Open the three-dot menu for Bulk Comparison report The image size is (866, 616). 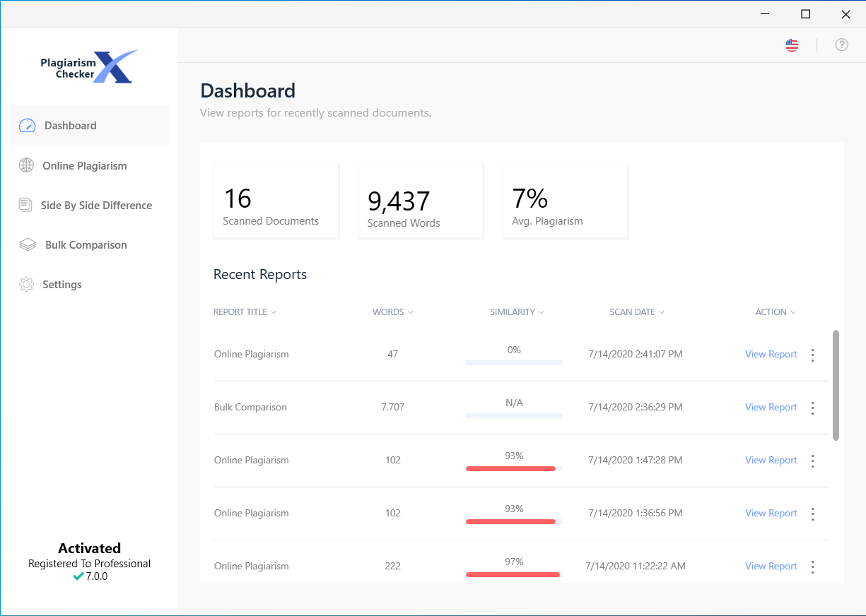tap(812, 408)
